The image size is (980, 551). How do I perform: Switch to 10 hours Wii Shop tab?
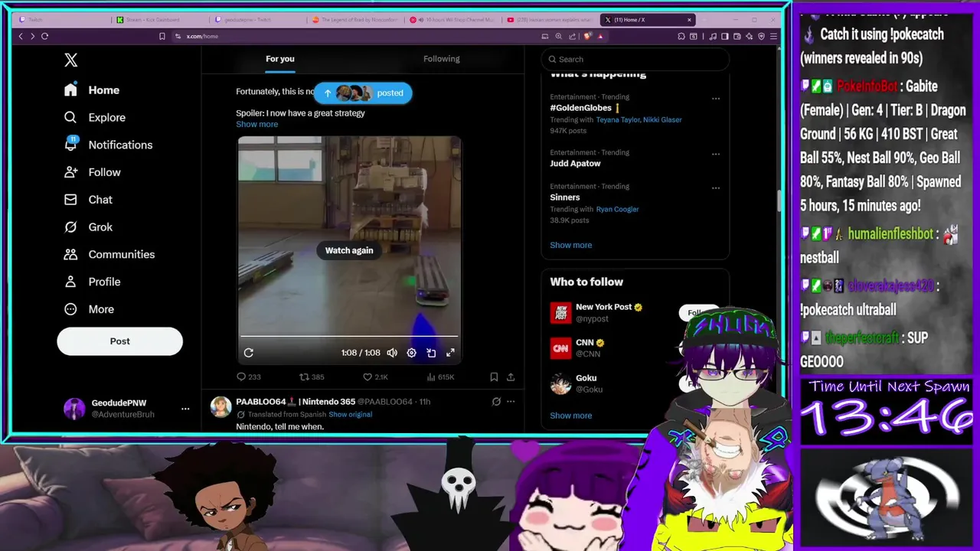tap(453, 20)
